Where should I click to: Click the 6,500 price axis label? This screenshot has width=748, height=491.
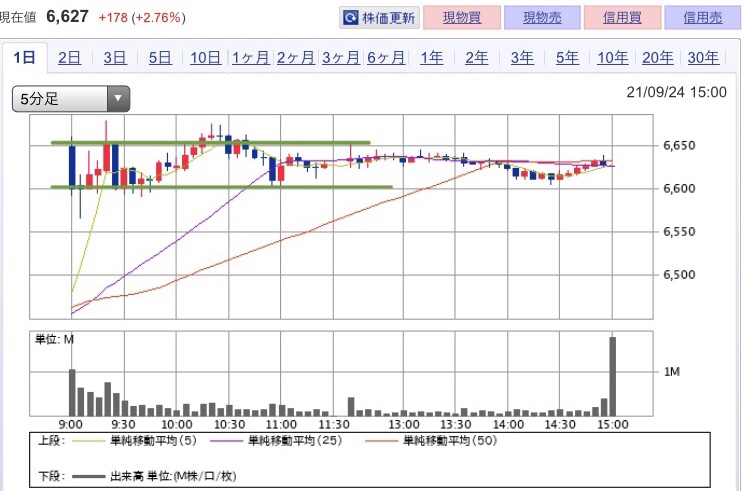679,275
